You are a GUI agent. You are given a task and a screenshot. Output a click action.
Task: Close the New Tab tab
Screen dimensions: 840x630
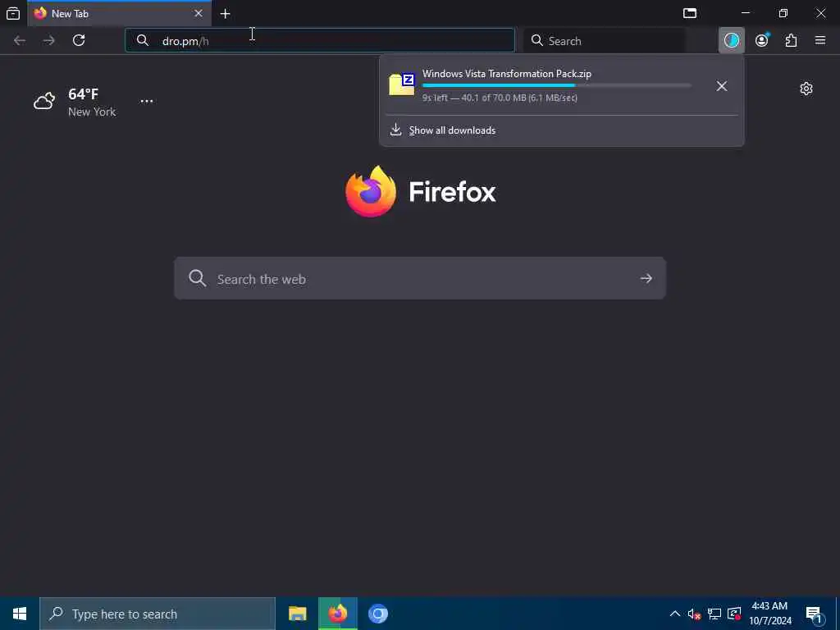coord(199,13)
